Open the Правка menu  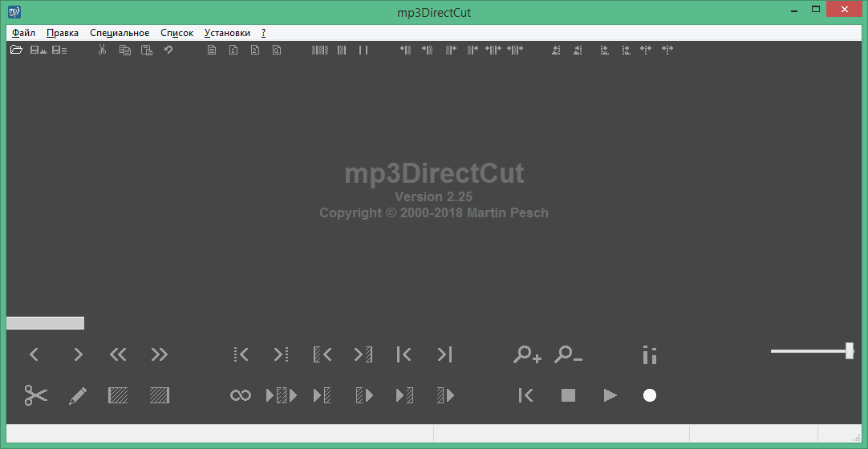click(63, 33)
